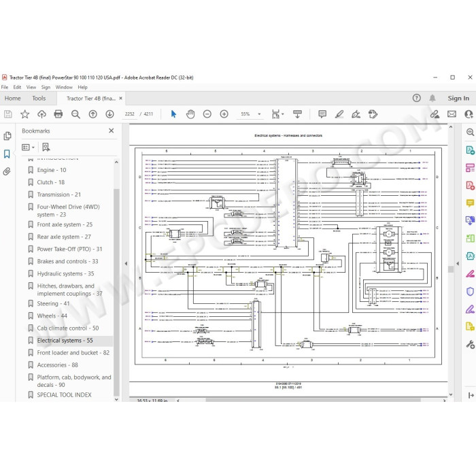Open the Hydraulic systems - 35 bookmark
The height and width of the screenshot is (476, 476).
click(65, 273)
